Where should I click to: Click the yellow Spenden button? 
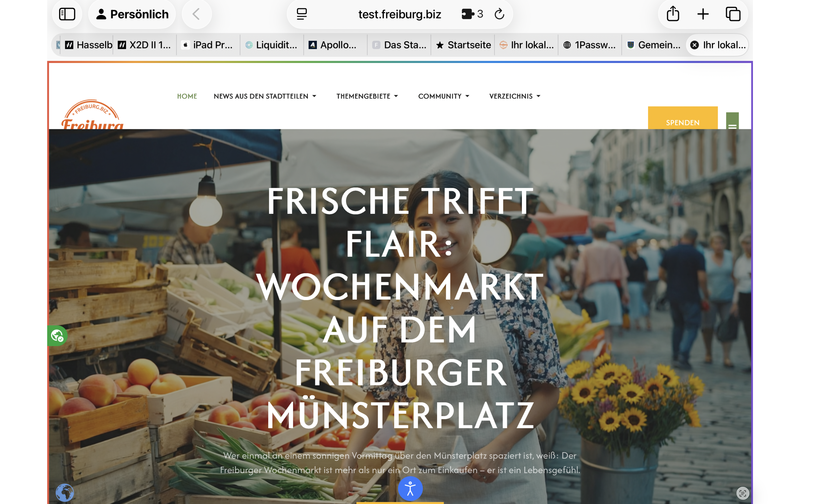click(682, 120)
